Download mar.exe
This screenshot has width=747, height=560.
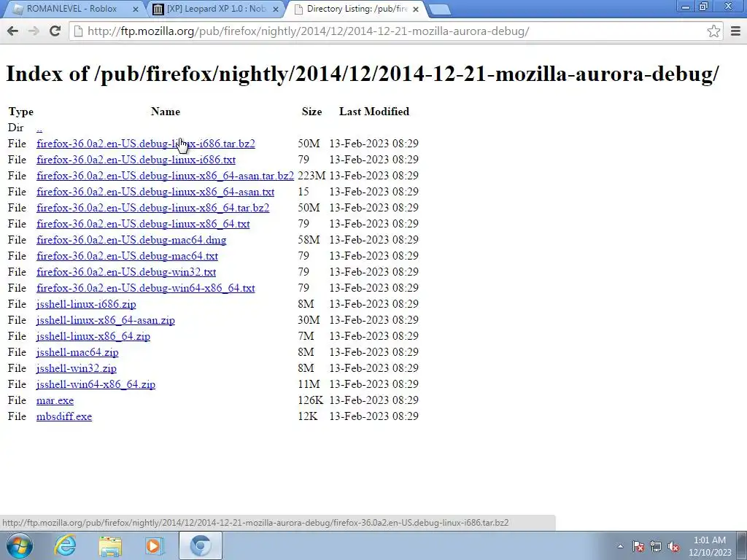tap(55, 400)
